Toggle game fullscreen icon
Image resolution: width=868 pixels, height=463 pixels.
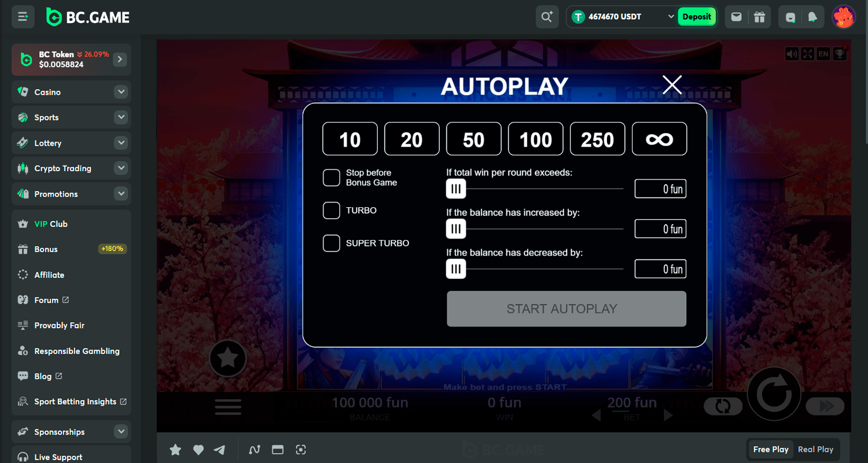tap(807, 54)
